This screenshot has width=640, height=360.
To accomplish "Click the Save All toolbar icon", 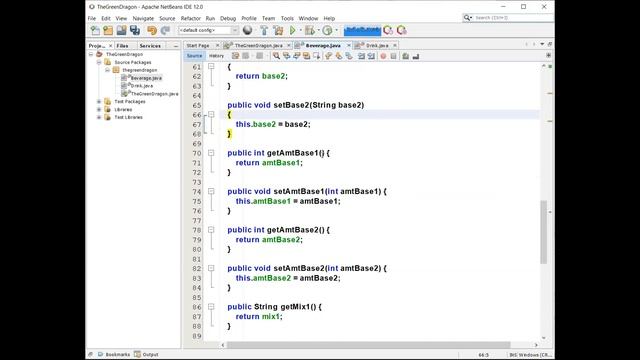I will point(135,30).
